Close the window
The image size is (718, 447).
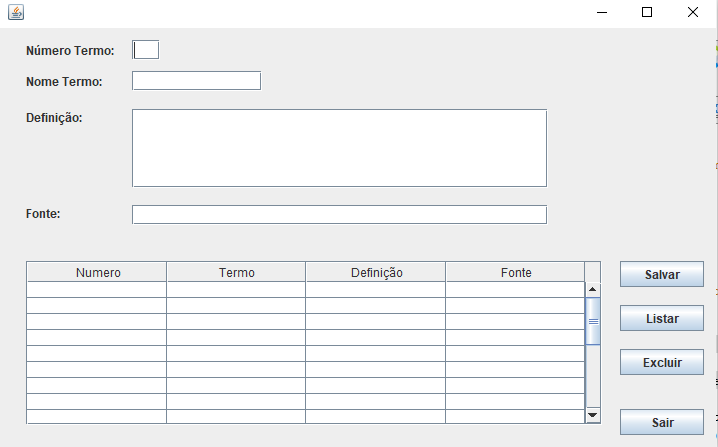pyautogui.click(x=693, y=12)
